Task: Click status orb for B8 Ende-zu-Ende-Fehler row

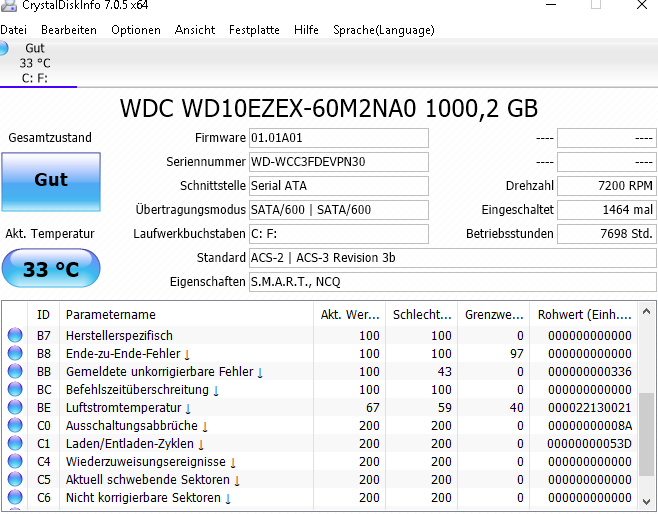Action: point(15,353)
